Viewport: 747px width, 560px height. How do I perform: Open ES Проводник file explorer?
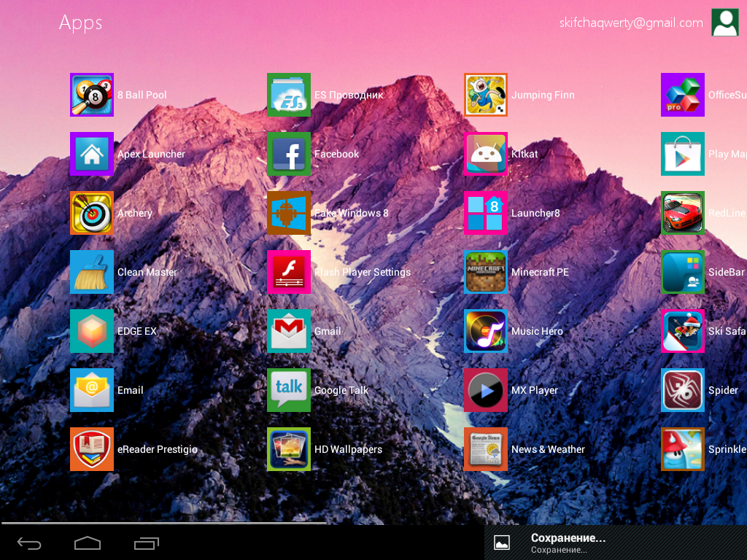(289, 95)
